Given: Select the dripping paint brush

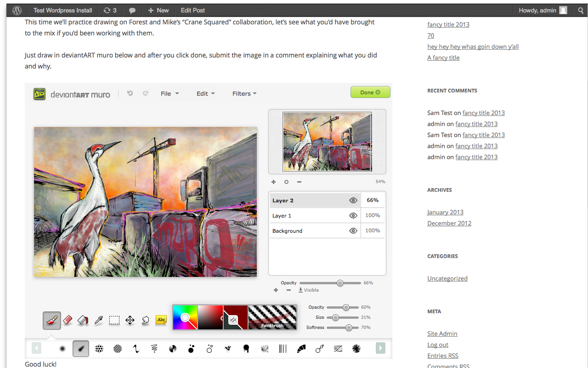Looking at the screenshot, I should 246,349.
